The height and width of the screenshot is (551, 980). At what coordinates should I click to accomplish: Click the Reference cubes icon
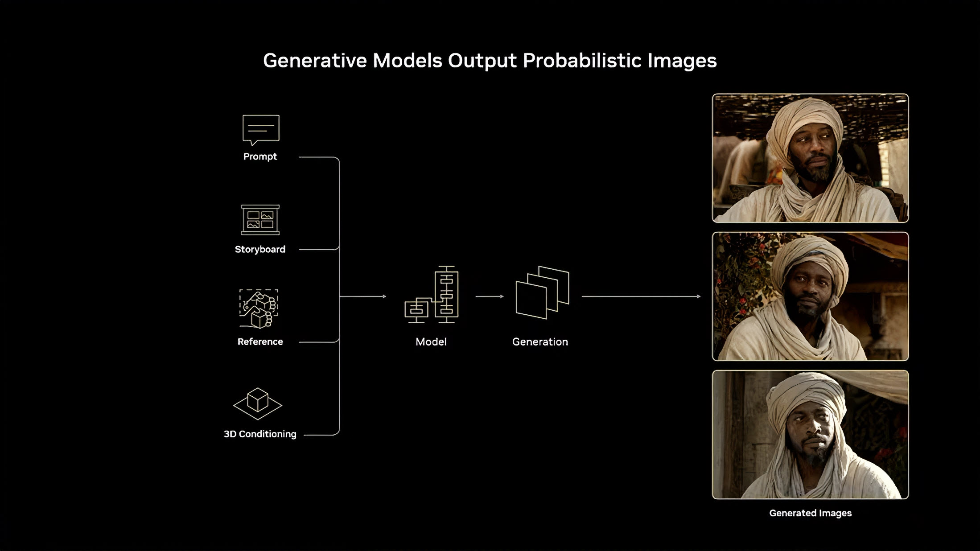259,308
